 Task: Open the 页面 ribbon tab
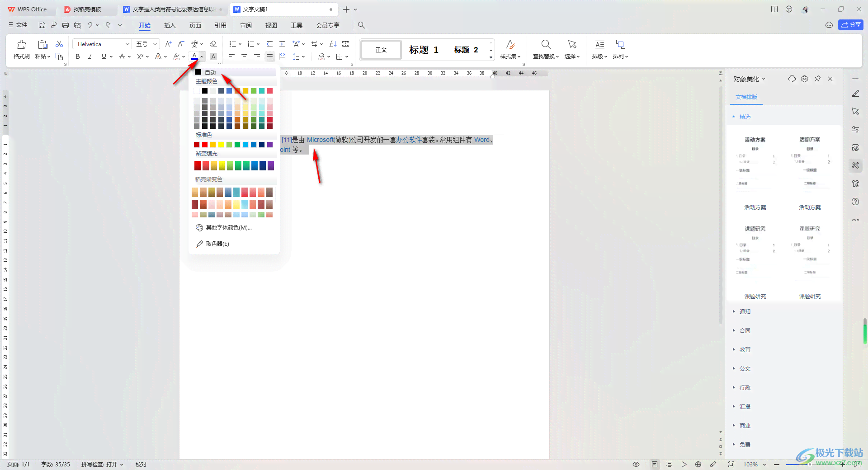[x=195, y=25]
